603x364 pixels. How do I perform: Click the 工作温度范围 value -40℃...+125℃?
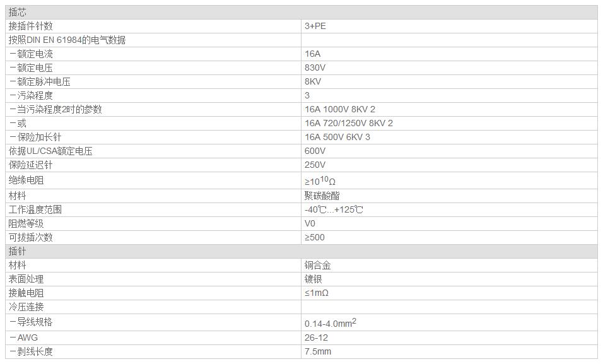334,209
